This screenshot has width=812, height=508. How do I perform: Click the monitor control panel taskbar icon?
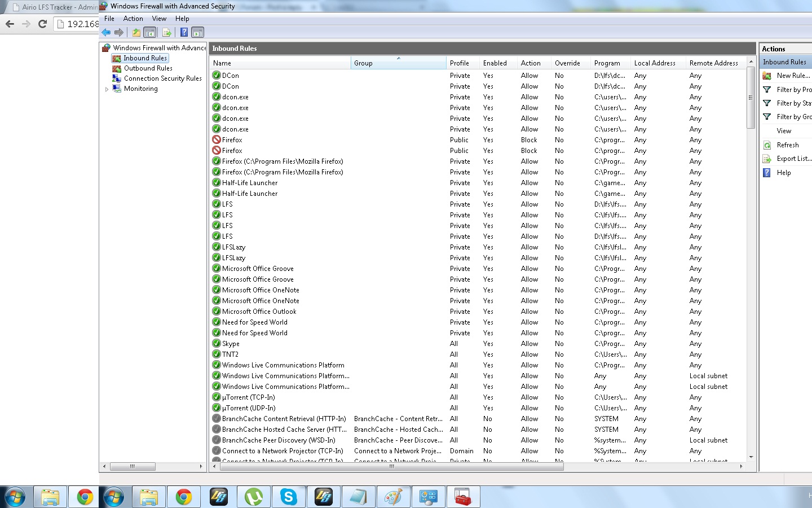[429, 497]
